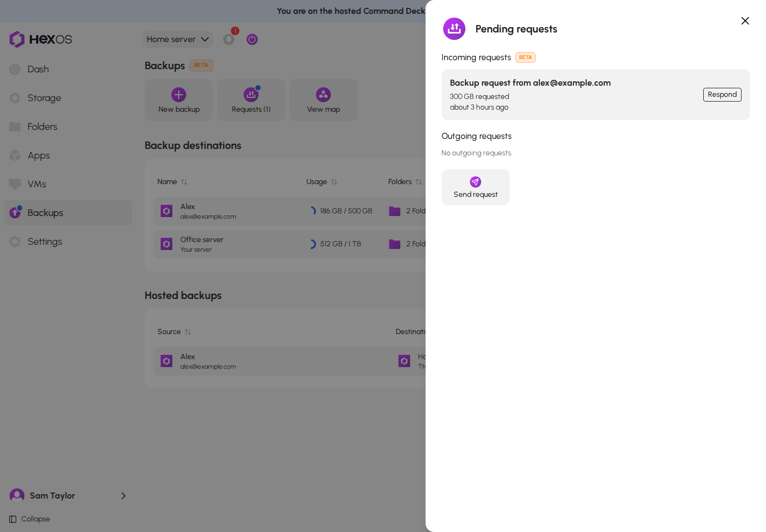Open the Backups menu item
The width and height of the screenshot is (766, 532).
(x=68, y=213)
